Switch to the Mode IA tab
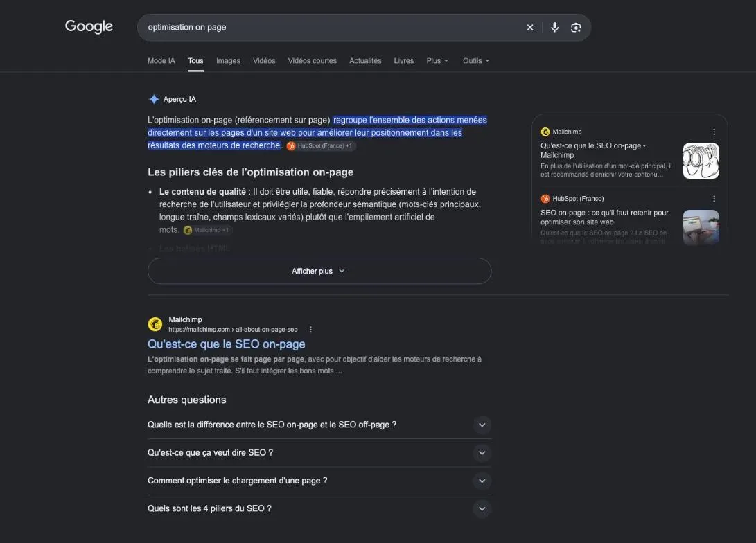The image size is (756, 543). point(161,61)
